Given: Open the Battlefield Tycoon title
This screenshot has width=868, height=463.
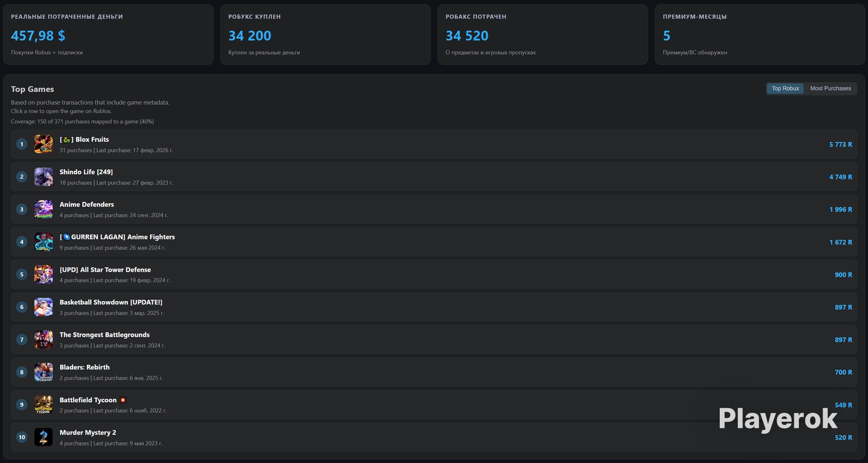Looking at the screenshot, I should pyautogui.click(x=93, y=400).
